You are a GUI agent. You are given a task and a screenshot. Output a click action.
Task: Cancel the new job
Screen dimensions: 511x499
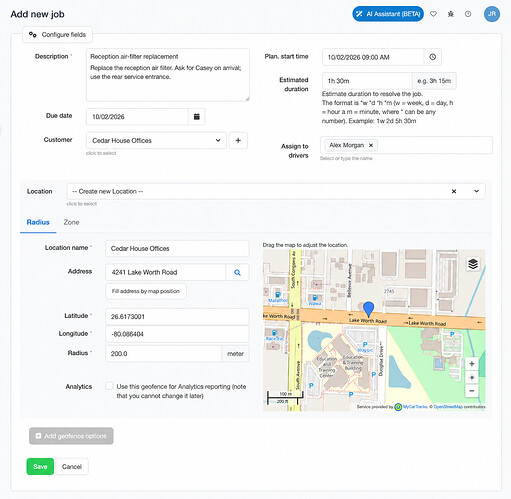[72, 466]
